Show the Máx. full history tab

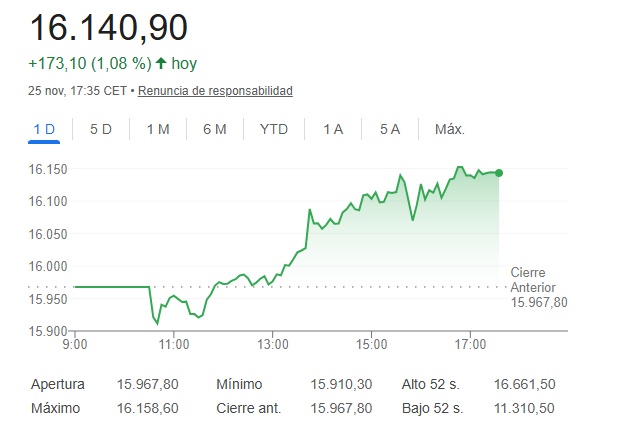coord(450,129)
